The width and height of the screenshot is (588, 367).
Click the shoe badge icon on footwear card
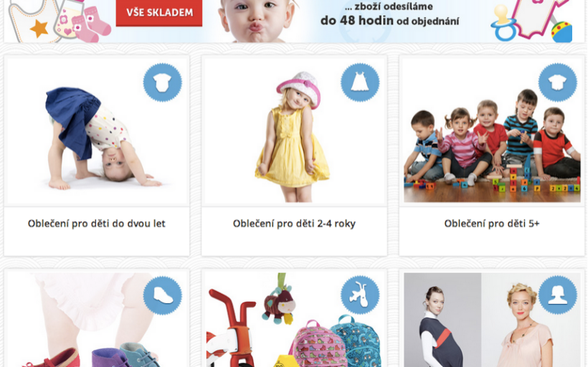(x=162, y=295)
